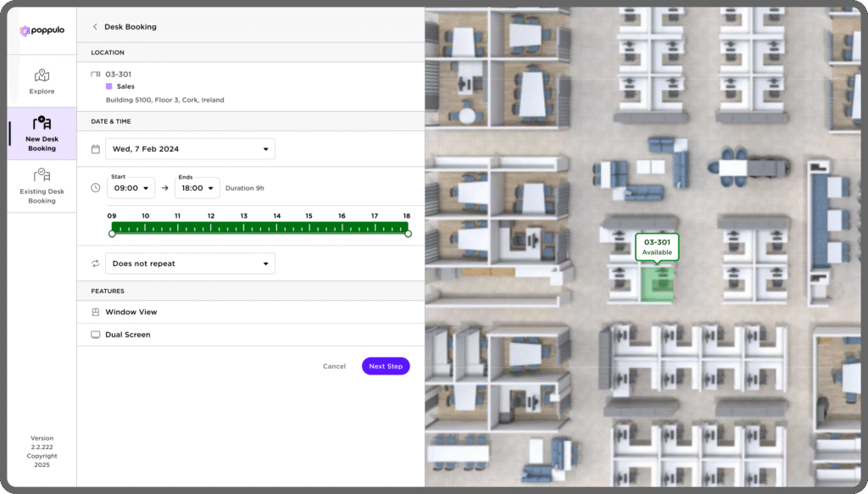The image size is (868, 494).
Task: Toggle the Window View feature
Action: (131, 312)
